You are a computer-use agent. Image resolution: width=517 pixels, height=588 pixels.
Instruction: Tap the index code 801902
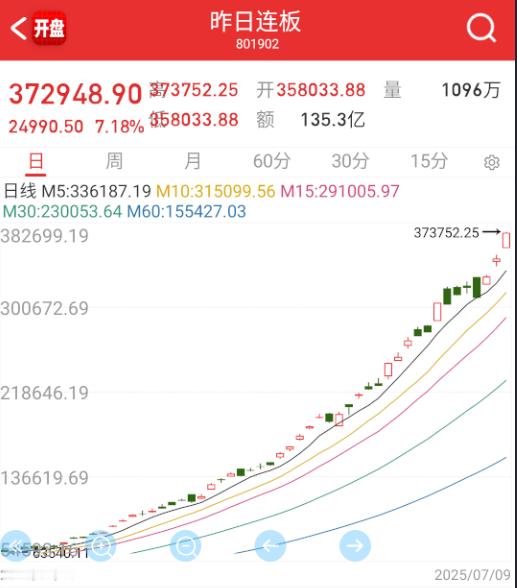[257, 44]
